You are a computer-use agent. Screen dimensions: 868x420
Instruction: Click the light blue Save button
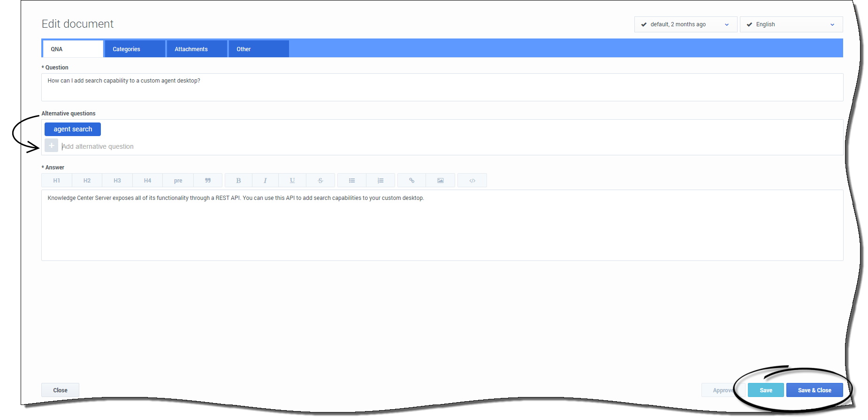(x=765, y=390)
